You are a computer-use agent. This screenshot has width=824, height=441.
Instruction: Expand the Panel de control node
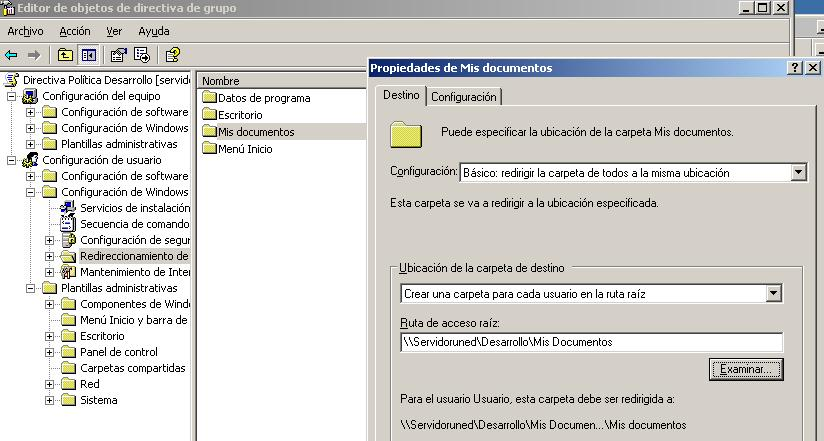point(49,352)
